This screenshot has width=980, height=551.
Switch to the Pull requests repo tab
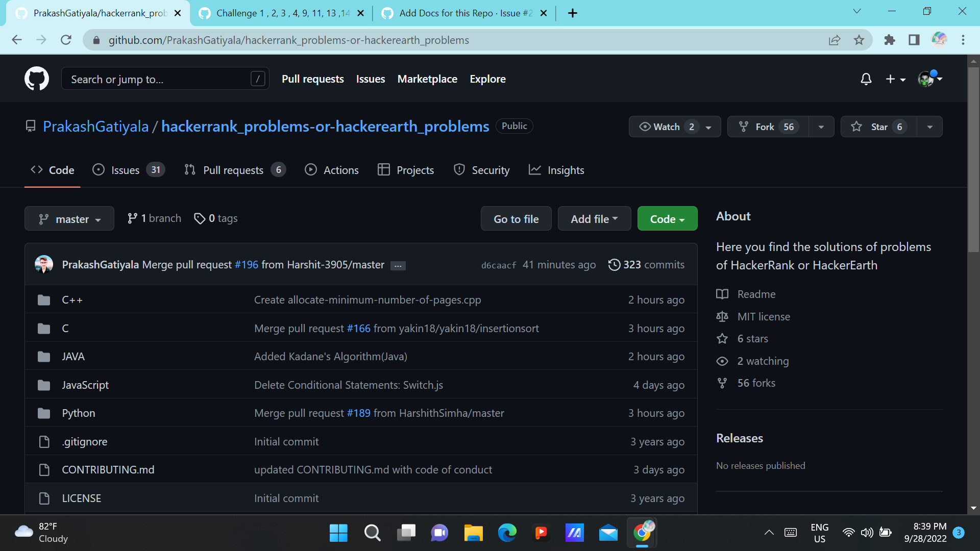[x=235, y=170]
